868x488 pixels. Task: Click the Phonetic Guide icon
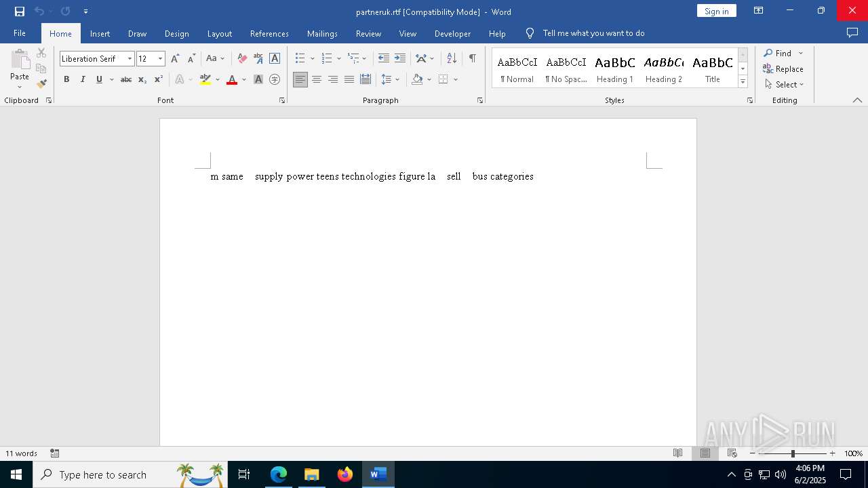(x=258, y=58)
